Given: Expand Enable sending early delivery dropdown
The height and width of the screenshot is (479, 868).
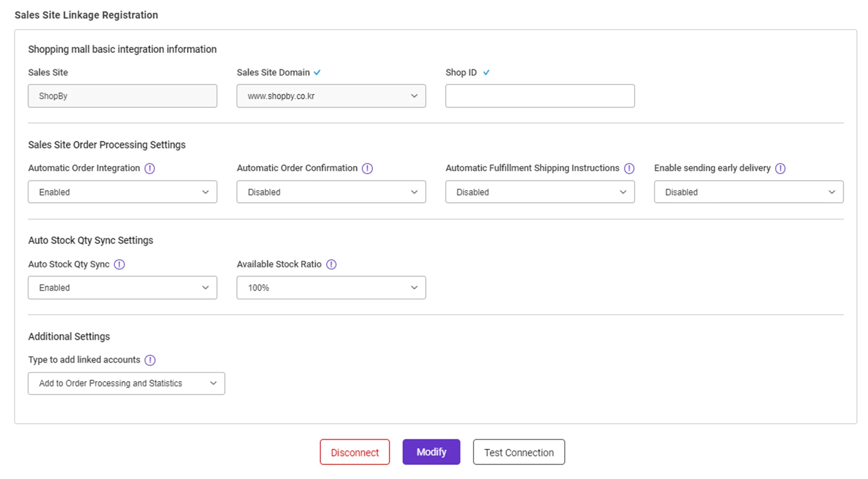Looking at the screenshot, I should [x=749, y=192].
